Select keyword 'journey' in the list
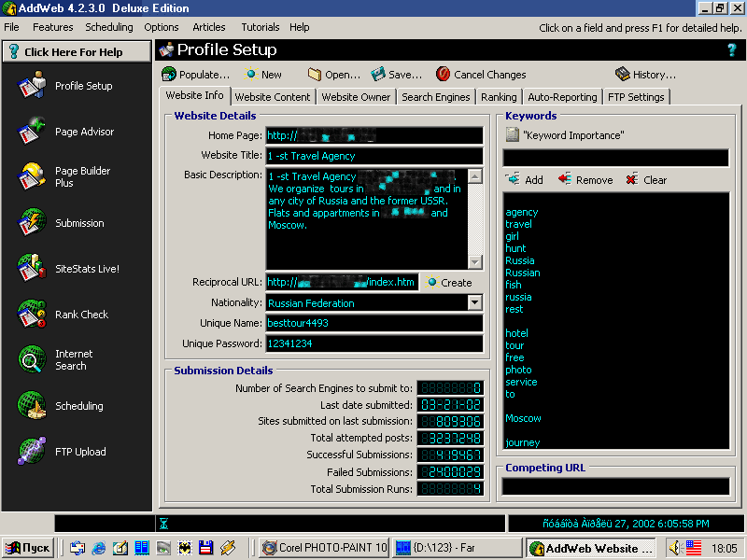Screen dimensions: 747x560 tap(523, 442)
